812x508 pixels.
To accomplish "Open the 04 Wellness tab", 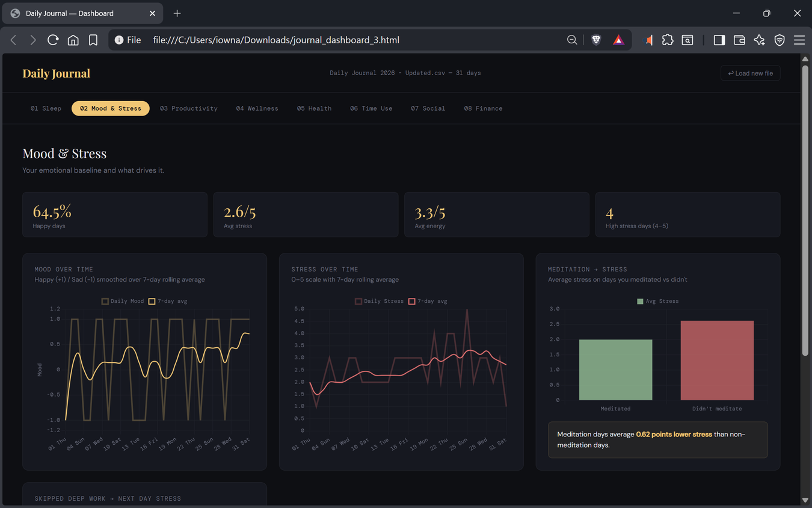I will tap(257, 108).
